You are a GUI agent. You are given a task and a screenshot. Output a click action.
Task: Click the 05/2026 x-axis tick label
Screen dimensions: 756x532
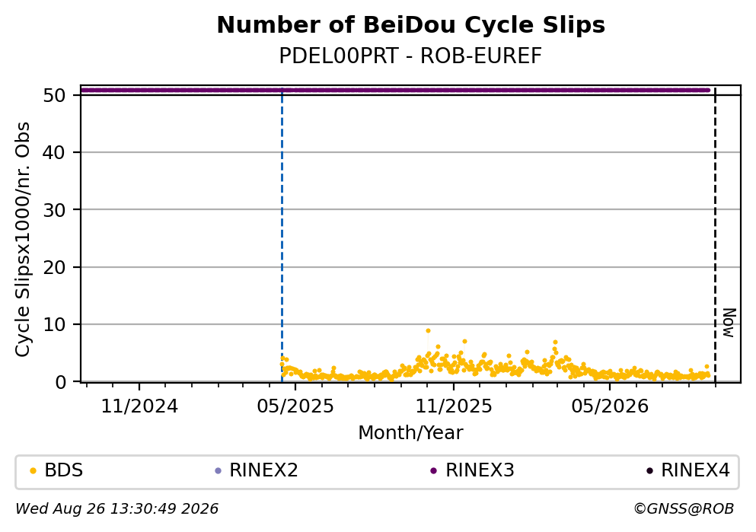click(x=610, y=406)
